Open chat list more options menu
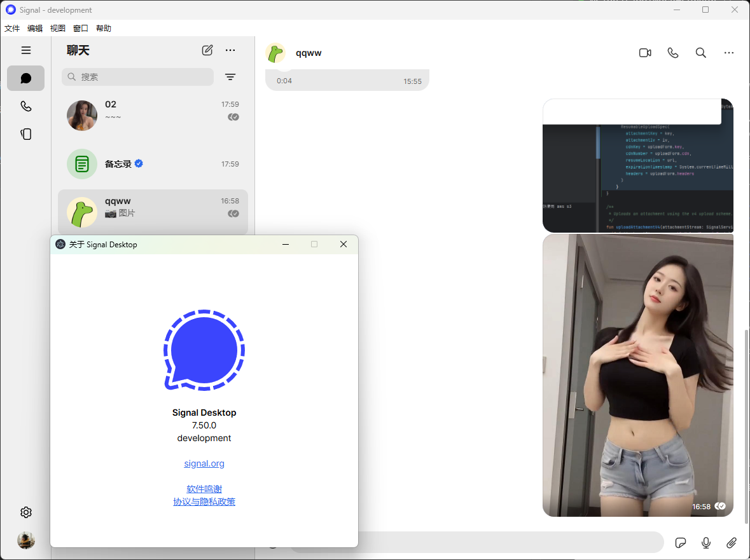The height and width of the screenshot is (560, 750). [x=230, y=50]
